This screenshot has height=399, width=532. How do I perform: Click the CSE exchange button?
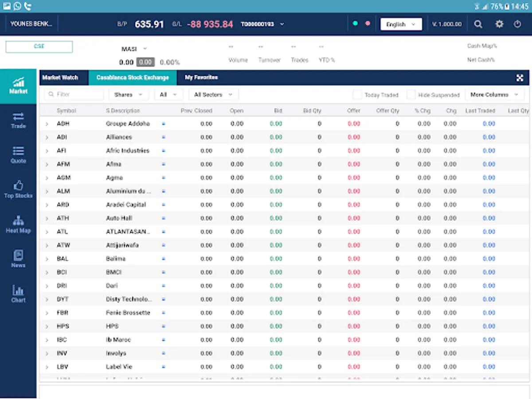point(39,47)
